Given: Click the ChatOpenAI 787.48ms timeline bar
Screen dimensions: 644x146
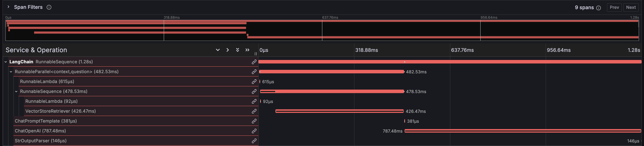Looking at the screenshot, I should (523, 131).
